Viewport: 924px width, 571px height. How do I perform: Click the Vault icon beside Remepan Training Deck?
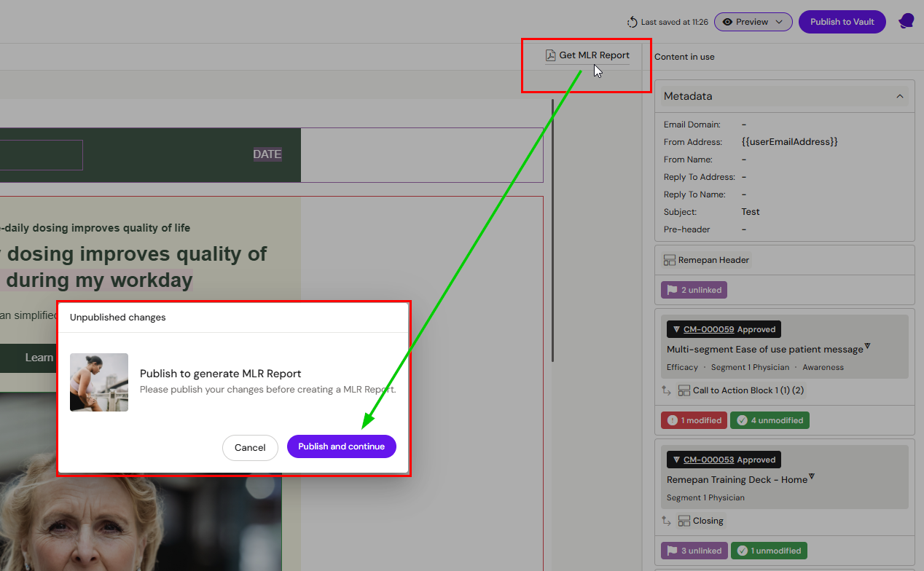pos(812,477)
